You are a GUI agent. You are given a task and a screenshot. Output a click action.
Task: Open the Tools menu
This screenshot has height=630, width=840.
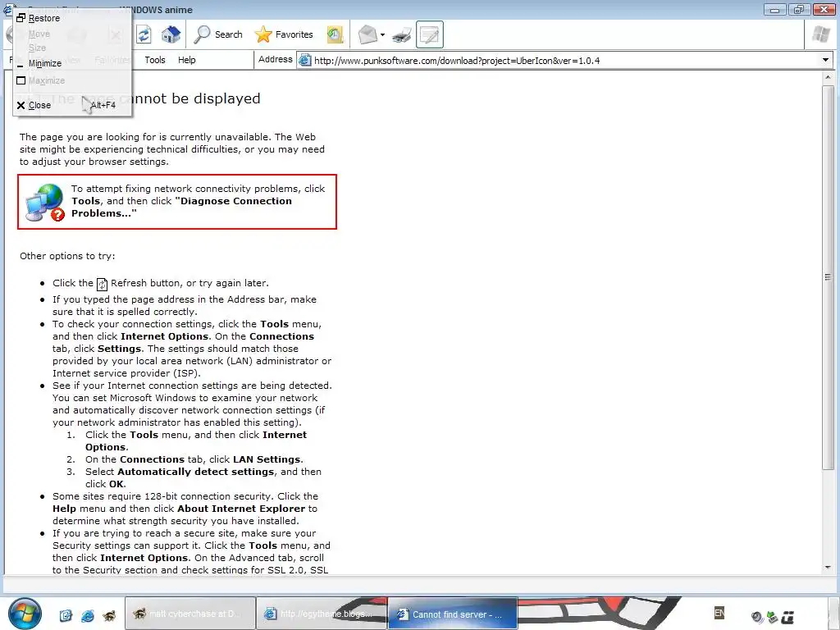155,60
